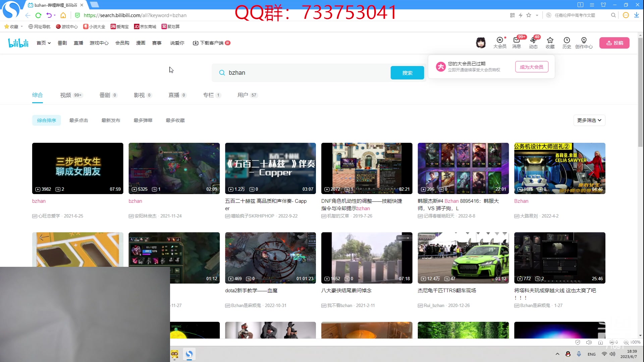Click the pink 投稿 upload button
Image resolution: width=644 pixels, height=362 pixels.
coord(614,43)
